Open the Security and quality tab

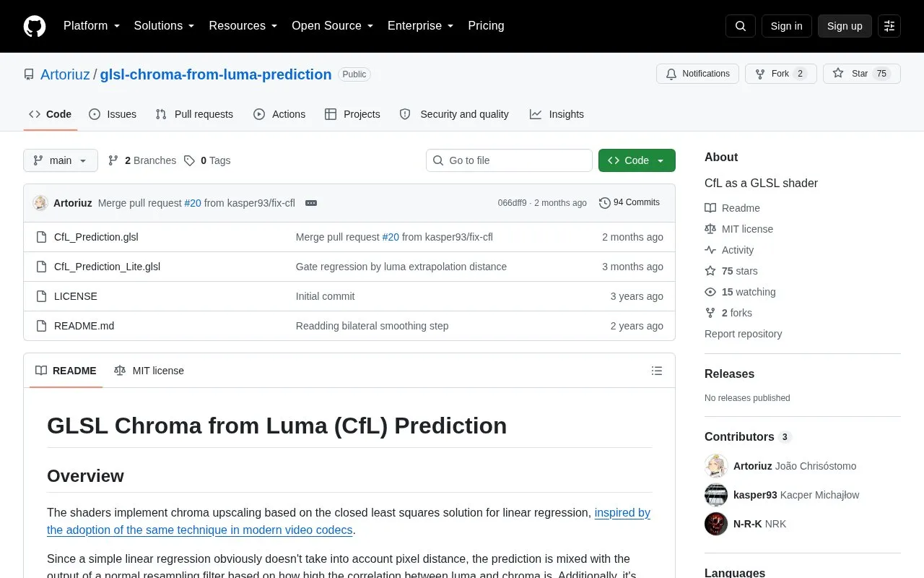pyautogui.click(x=454, y=114)
